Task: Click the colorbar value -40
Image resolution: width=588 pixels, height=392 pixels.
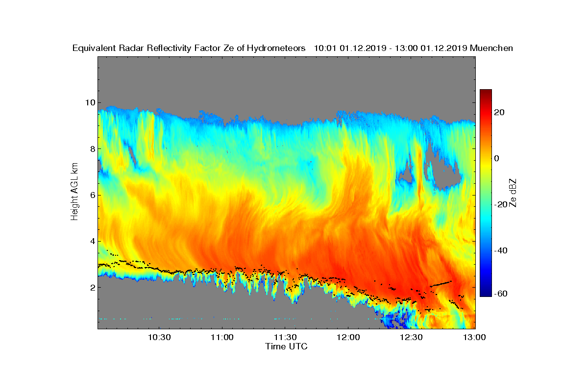Action: [502, 250]
